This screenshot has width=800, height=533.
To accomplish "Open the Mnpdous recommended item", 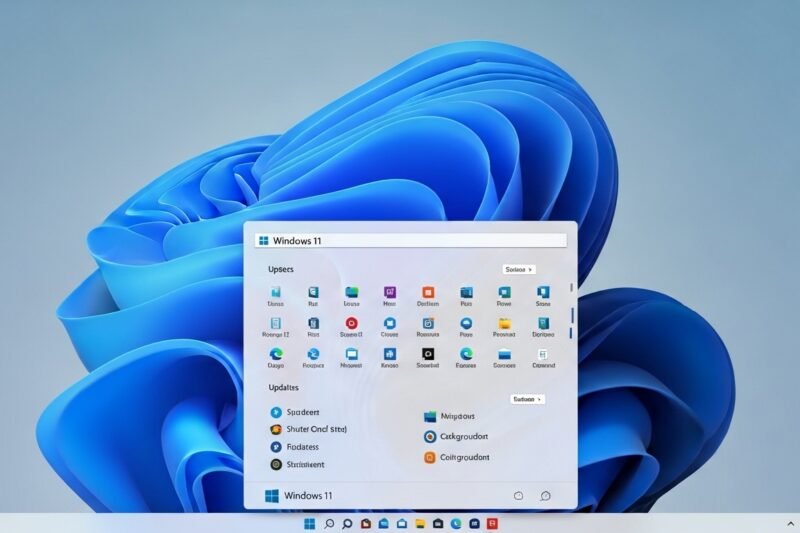I will [x=449, y=417].
